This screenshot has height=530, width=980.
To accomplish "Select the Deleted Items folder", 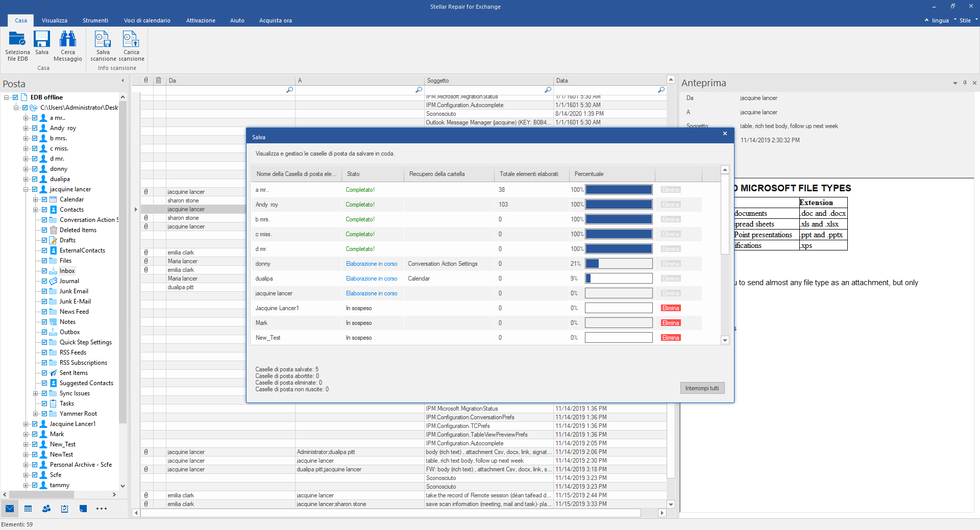I will [x=78, y=230].
